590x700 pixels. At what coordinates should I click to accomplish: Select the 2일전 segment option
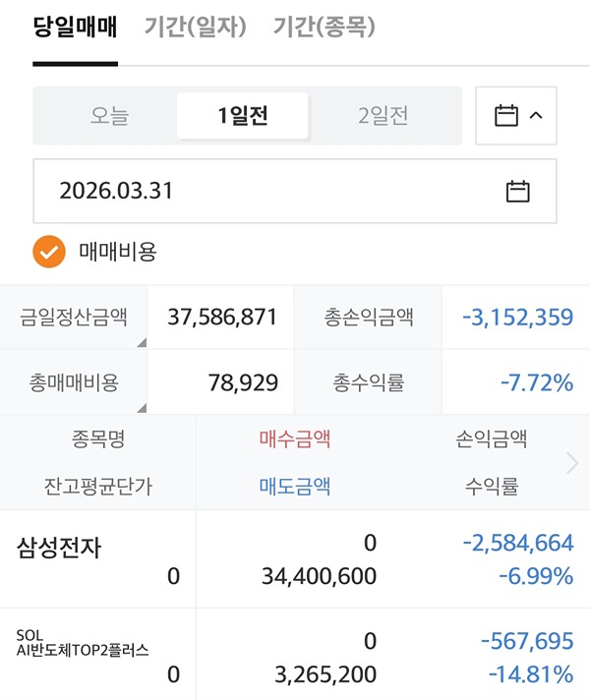(x=383, y=116)
